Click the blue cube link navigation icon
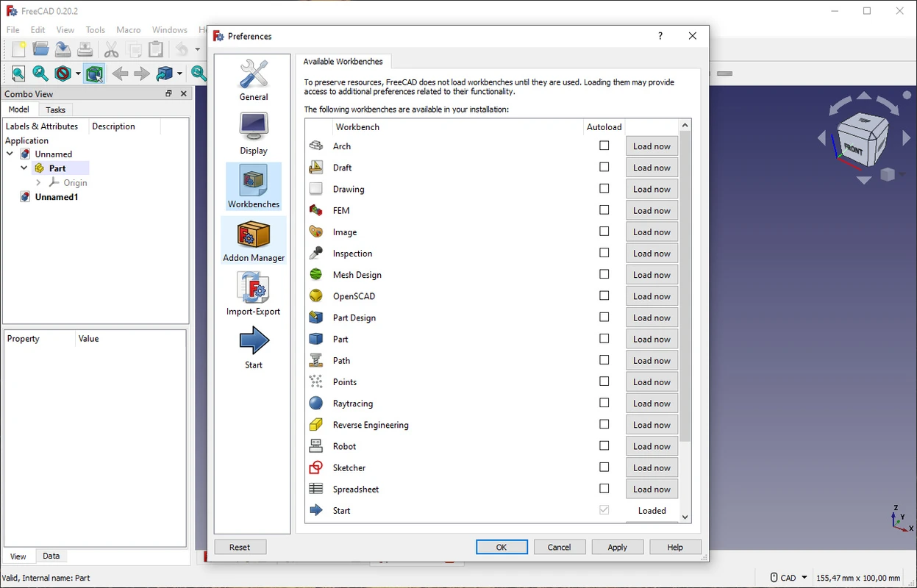This screenshot has height=588, width=917. tap(165, 73)
